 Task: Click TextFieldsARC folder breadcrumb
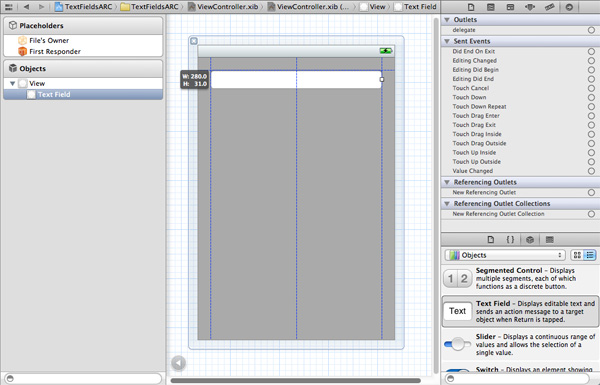coord(150,7)
